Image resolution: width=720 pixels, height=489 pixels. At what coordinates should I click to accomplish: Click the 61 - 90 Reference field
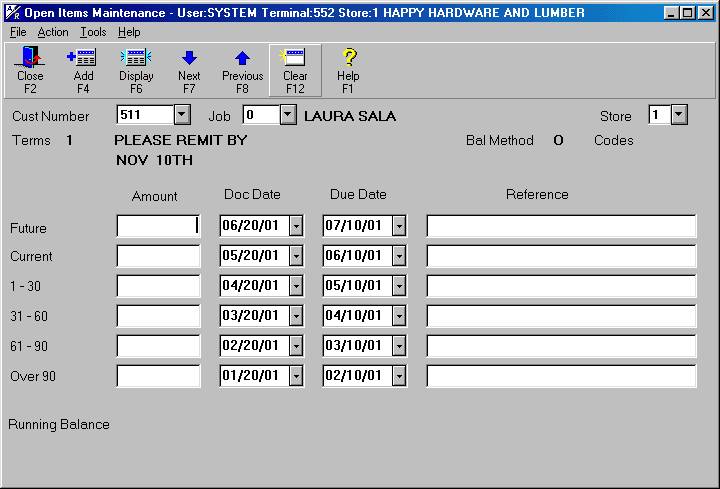[x=561, y=347]
